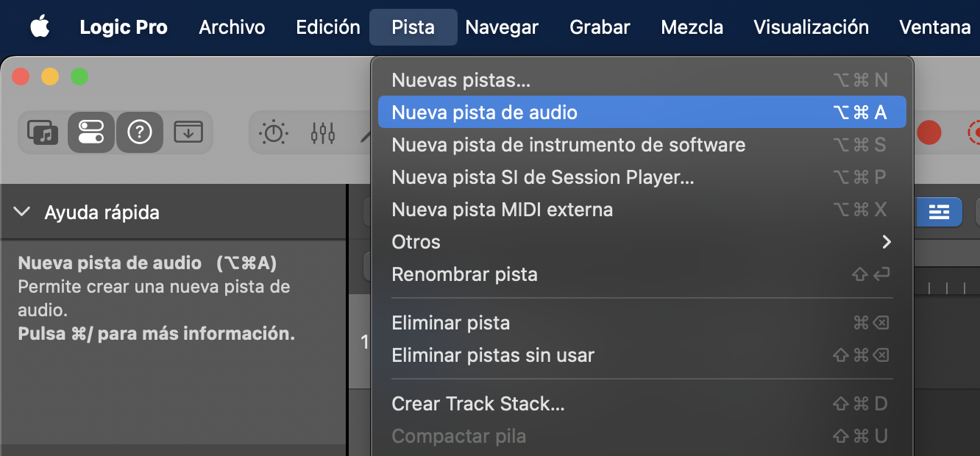Click the Toolbar show/hide icon
The image size is (980, 456).
(x=188, y=132)
